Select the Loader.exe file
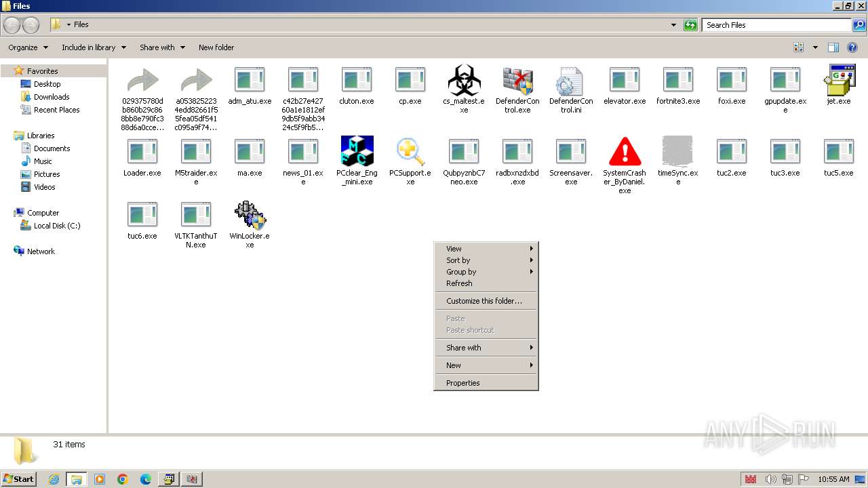The width and height of the screenshot is (868, 488). [x=142, y=157]
